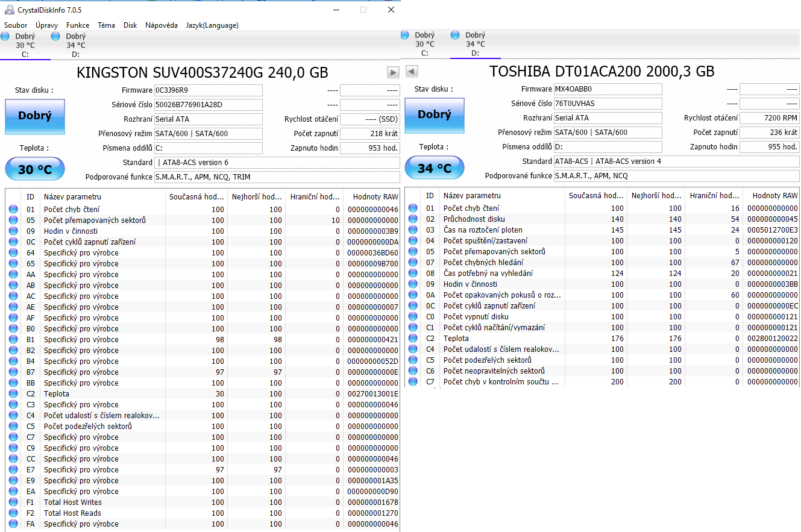Select disk C: tab in Toshiba window
The width and height of the screenshot is (801, 532).
click(x=424, y=44)
